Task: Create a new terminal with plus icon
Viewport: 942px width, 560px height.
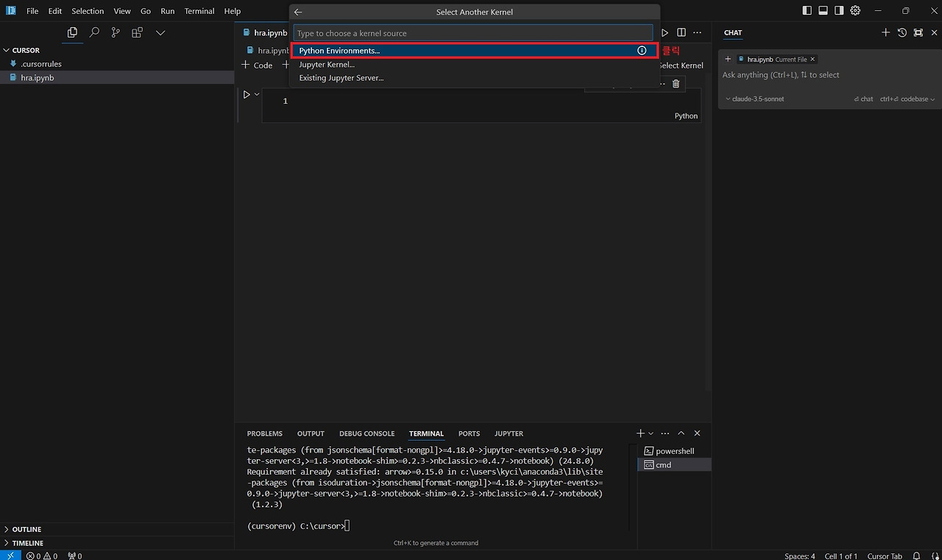Action: pos(640,433)
